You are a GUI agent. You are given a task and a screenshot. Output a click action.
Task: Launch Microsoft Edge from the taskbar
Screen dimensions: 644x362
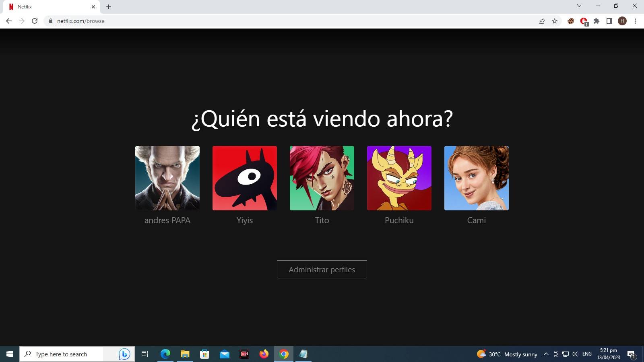coord(165,354)
